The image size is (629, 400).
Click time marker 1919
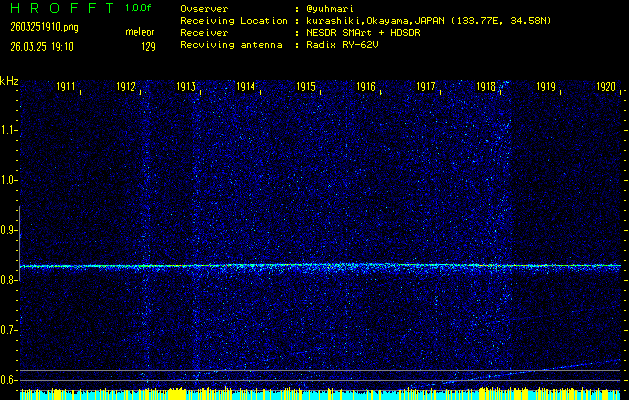pos(545,86)
